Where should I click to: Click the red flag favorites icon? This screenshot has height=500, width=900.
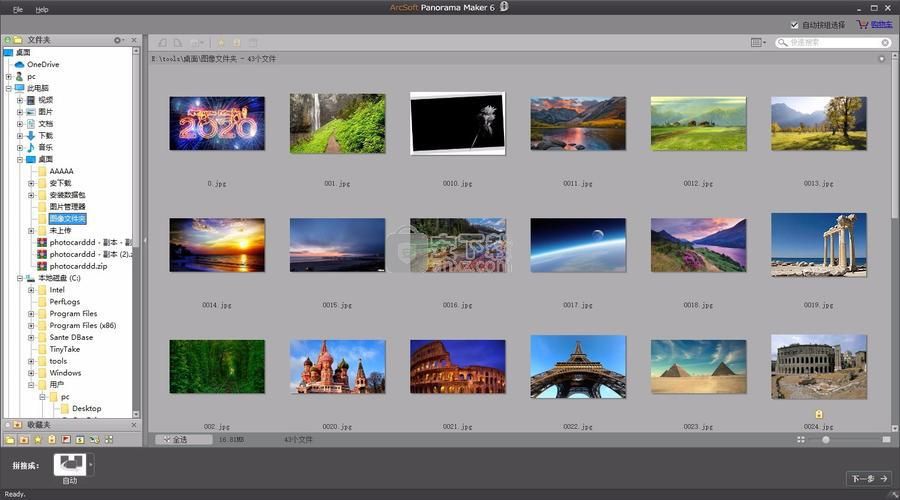[66, 440]
